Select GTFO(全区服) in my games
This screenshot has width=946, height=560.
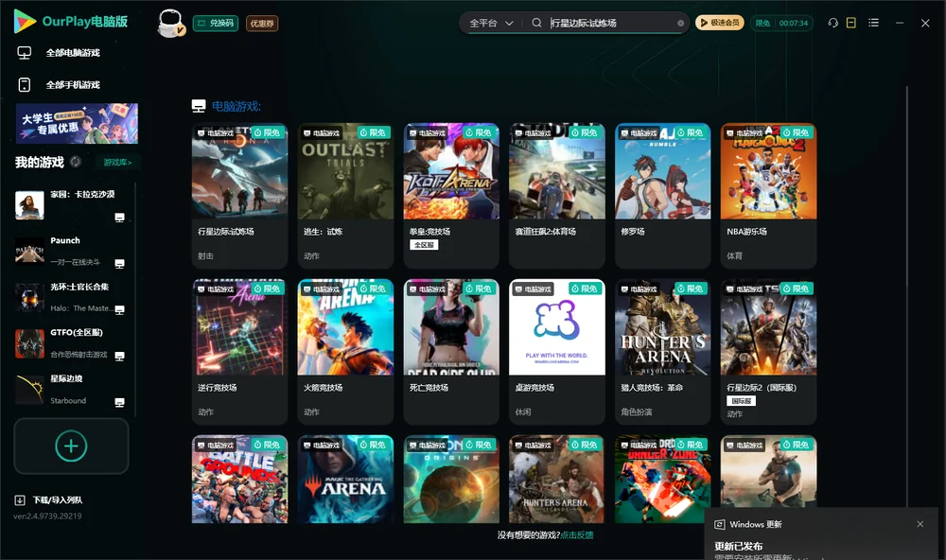pos(71,343)
